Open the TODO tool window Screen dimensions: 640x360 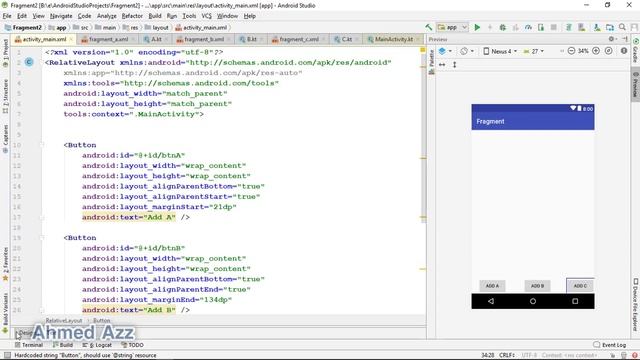point(132,345)
